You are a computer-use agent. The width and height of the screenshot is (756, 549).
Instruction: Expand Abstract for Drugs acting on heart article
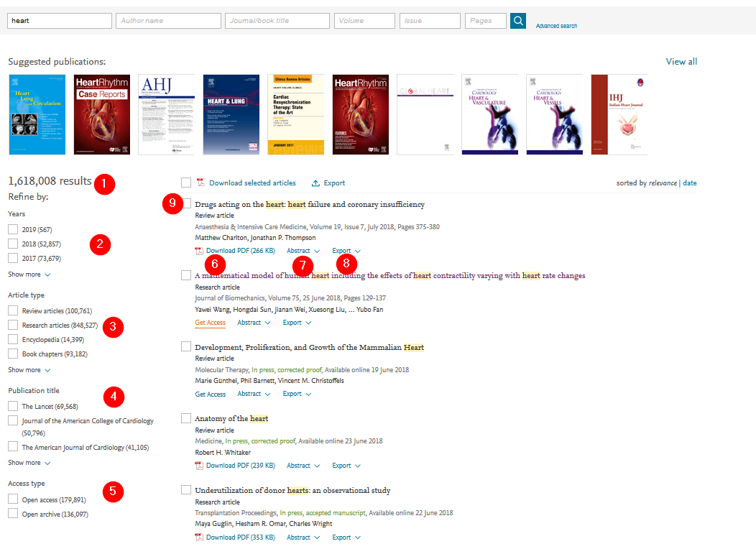(303, 251)
